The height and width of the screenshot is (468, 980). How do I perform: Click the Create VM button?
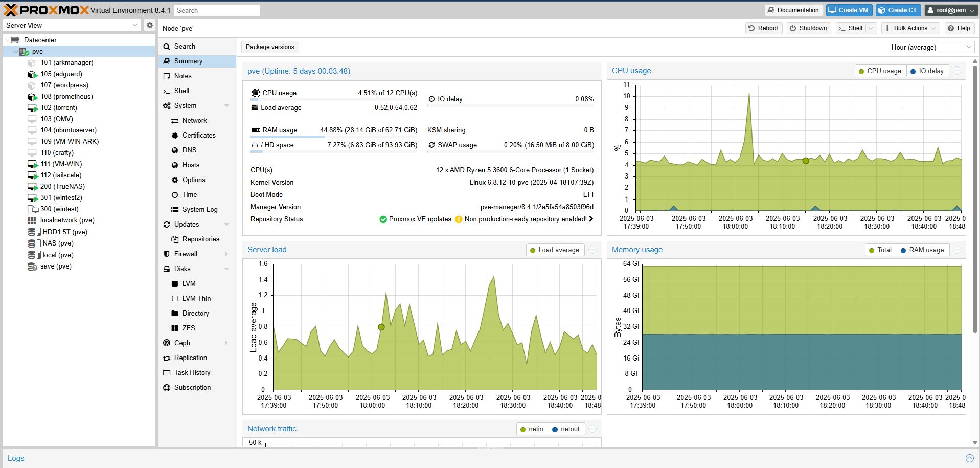click(849, 10)
